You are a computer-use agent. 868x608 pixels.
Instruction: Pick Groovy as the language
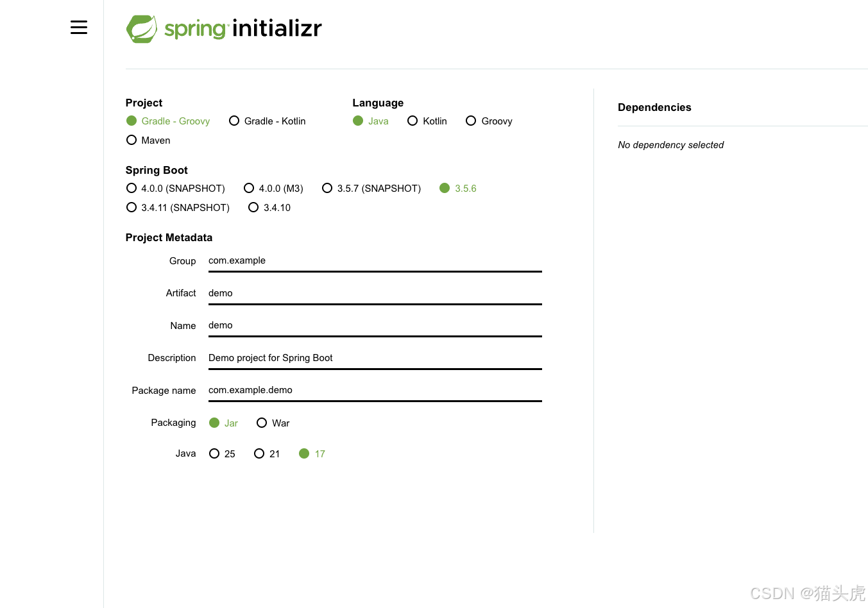point(489,121)
